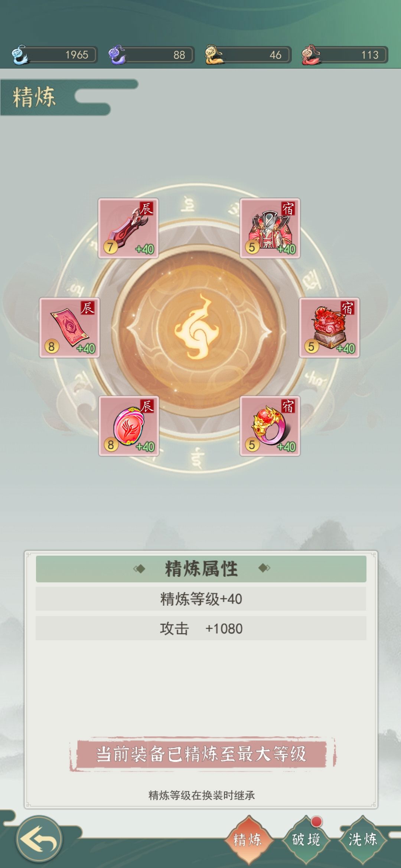The width and height of the screenshot is (401, 868).
Task: Go back with the return arrow
Action: pyautogui.click(x=39, y=839)
